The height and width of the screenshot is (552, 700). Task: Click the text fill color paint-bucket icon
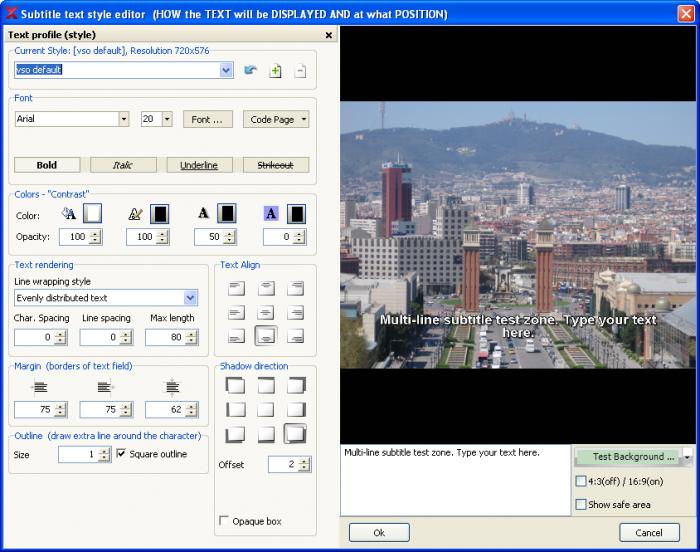(x=68, y=213)
